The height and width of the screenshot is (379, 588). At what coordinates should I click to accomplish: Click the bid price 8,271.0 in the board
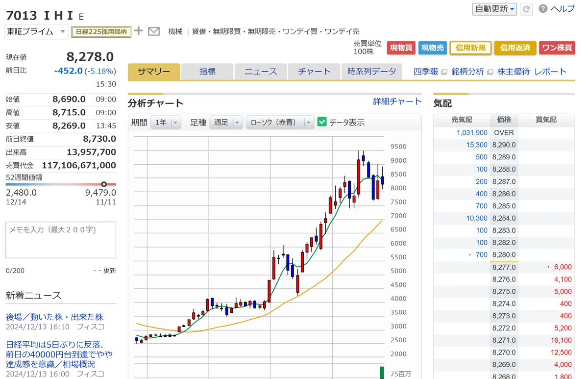pyautogui.click(x=504, y=340)
